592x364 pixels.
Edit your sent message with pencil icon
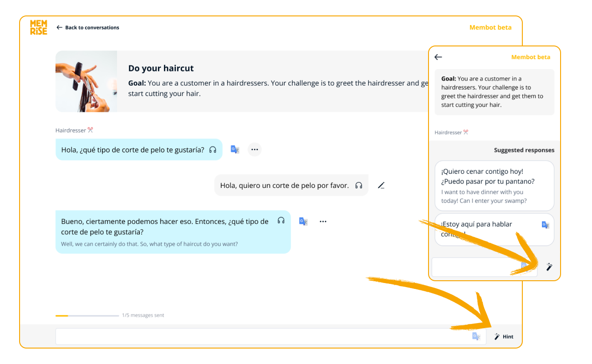pyautogui.click(x=381, y=185)
